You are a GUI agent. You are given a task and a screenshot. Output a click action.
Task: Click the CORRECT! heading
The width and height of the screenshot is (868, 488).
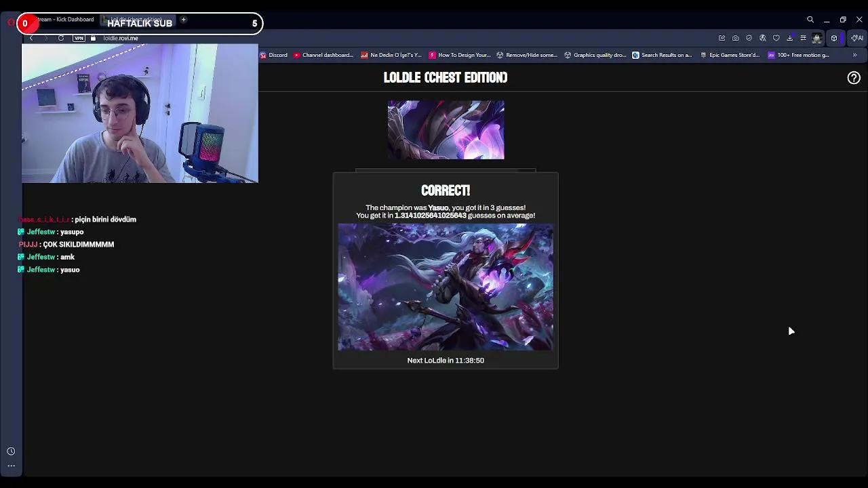pyautogui.click(x=446, y=190)
